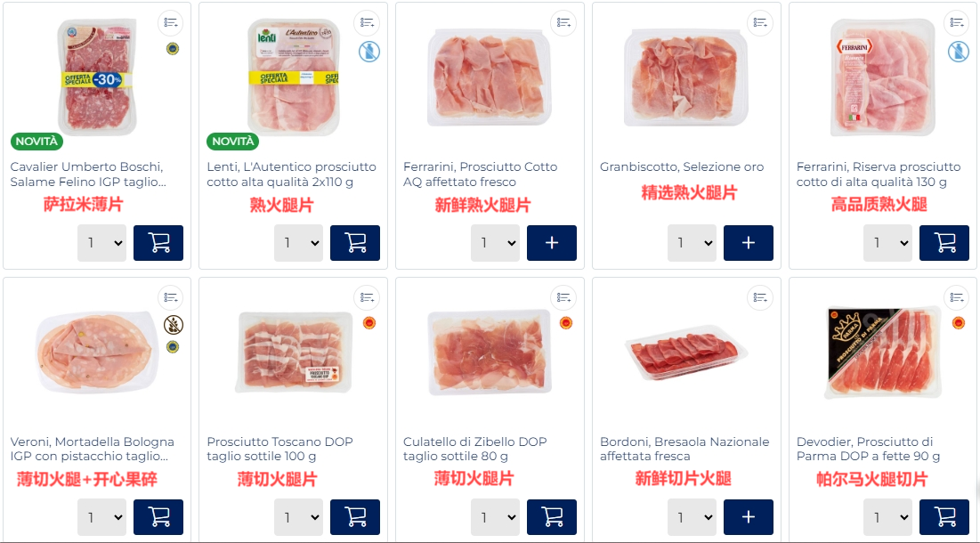Click plus button for Ferrarini Prosciutto Cotto AQ
The image size is (980, 543).
pos(551,242)
